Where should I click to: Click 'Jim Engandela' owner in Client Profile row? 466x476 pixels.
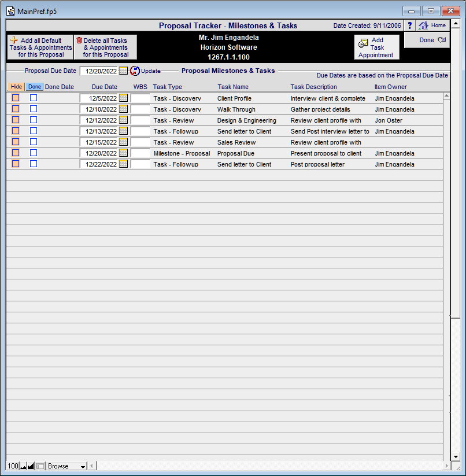395,99
